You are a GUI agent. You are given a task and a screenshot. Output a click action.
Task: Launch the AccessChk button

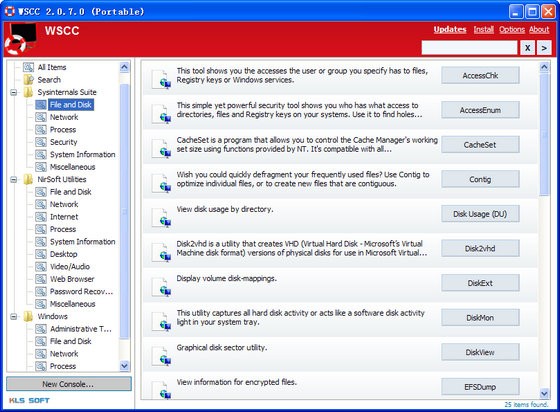tap(480, 75)
